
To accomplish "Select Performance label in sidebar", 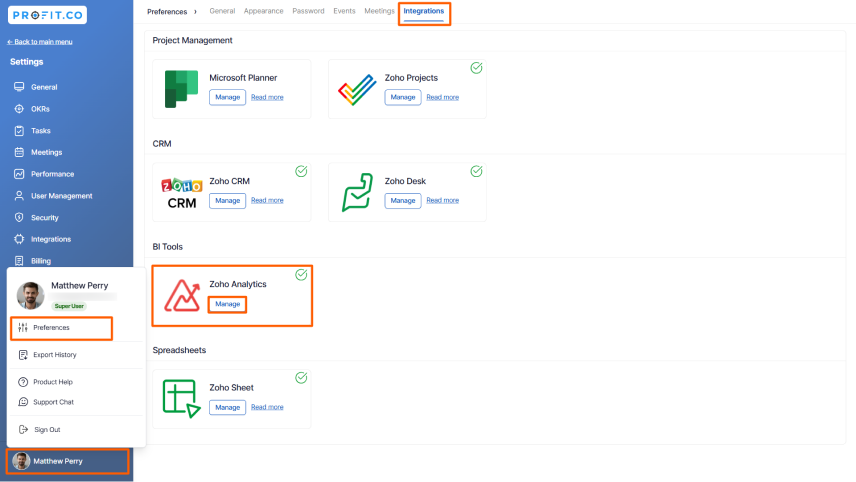I will (52, 174).
